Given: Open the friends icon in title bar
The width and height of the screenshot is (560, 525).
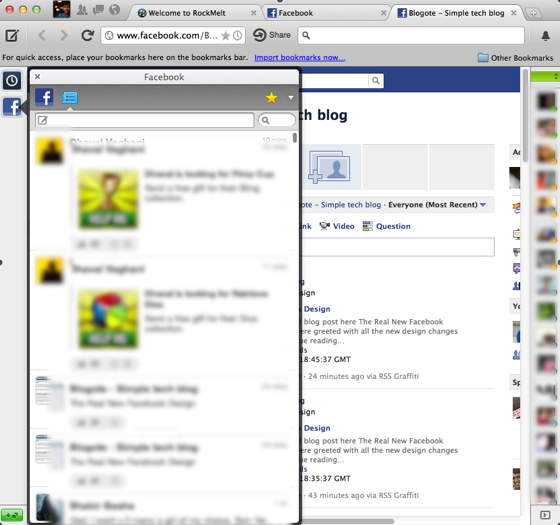Looking at the screenshot, I should 82,10.
